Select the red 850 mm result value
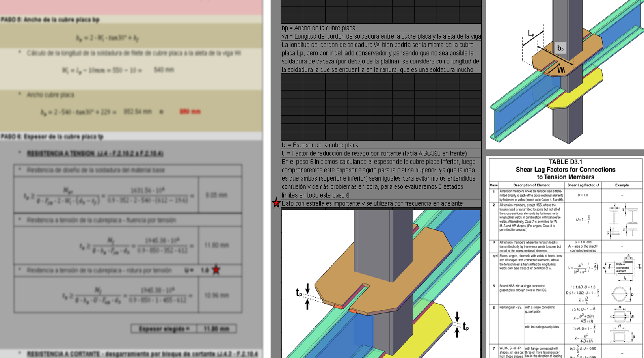644x358 pixels. (190, 112)
